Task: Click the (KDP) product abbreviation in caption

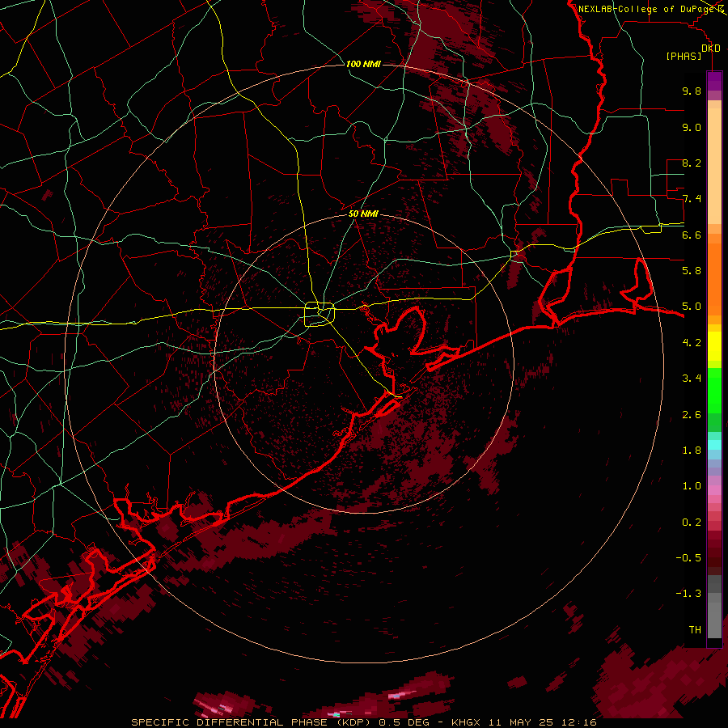Action: coord(353,722)
